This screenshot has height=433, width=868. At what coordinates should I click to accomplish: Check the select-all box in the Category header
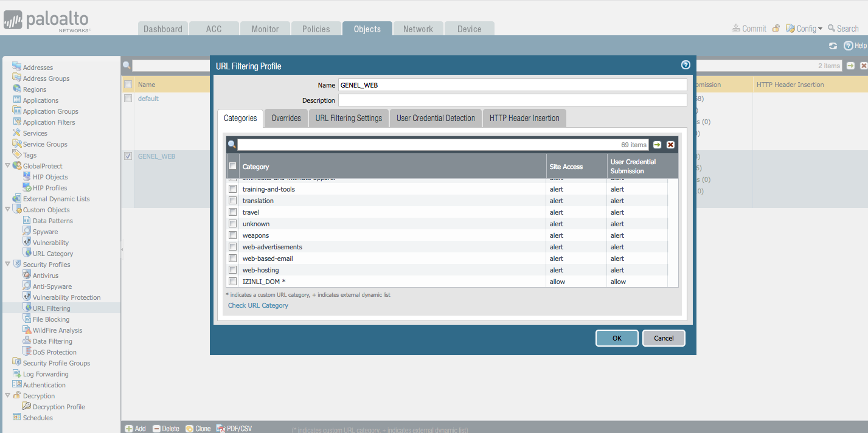(233, 165)
